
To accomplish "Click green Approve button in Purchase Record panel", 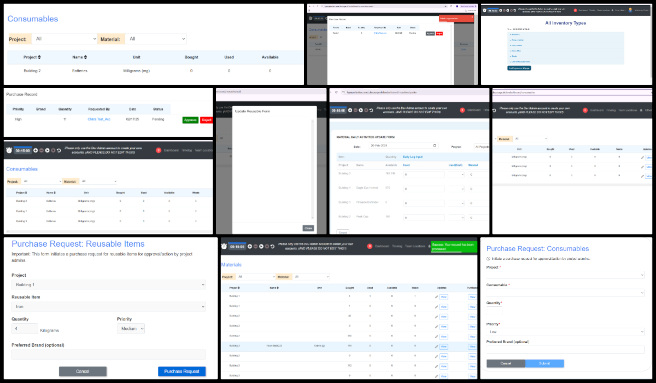I will pyautogui.click(x=190, y=120).
